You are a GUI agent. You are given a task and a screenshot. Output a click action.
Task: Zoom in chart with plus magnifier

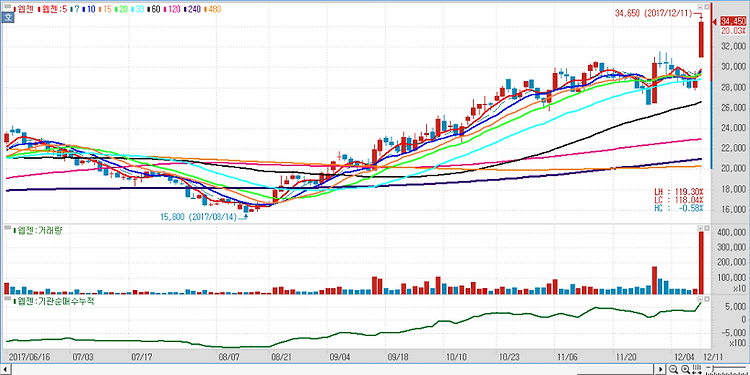point(685,369)
